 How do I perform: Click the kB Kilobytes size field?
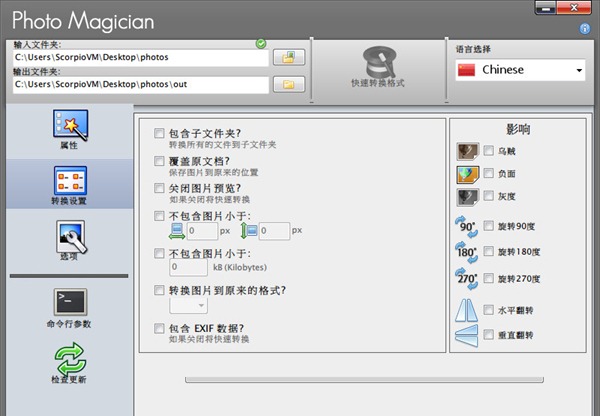pos(189,267)
